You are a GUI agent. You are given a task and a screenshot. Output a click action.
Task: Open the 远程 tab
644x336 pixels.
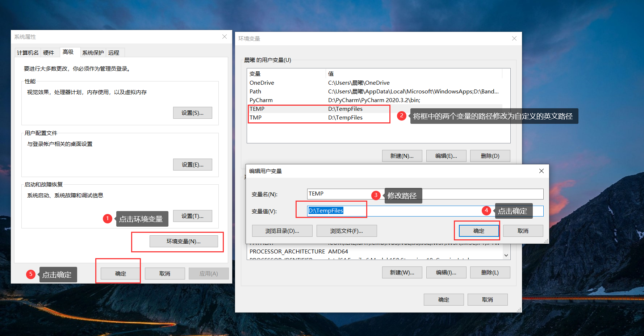(x=114, y=52)
